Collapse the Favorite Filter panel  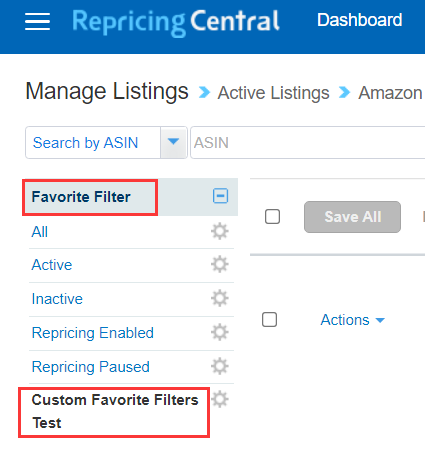tap(220, 196)
